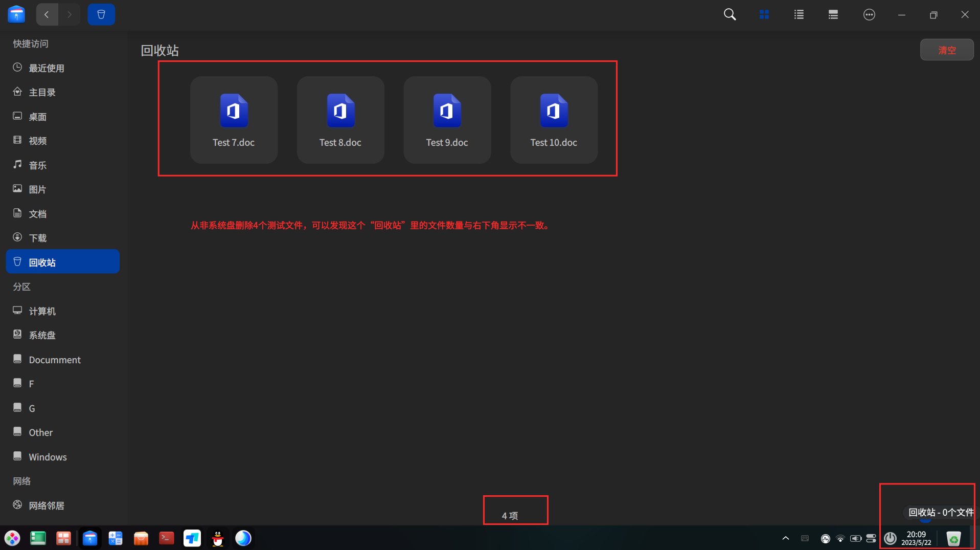Open the shutdown menu in the system tray
980x550 pixels.
890,538
